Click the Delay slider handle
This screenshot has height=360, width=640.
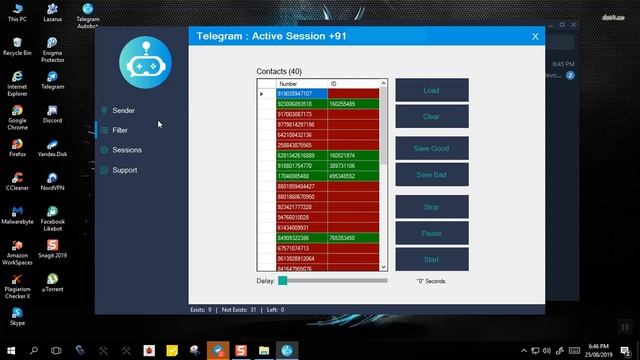tap(282, 280)
